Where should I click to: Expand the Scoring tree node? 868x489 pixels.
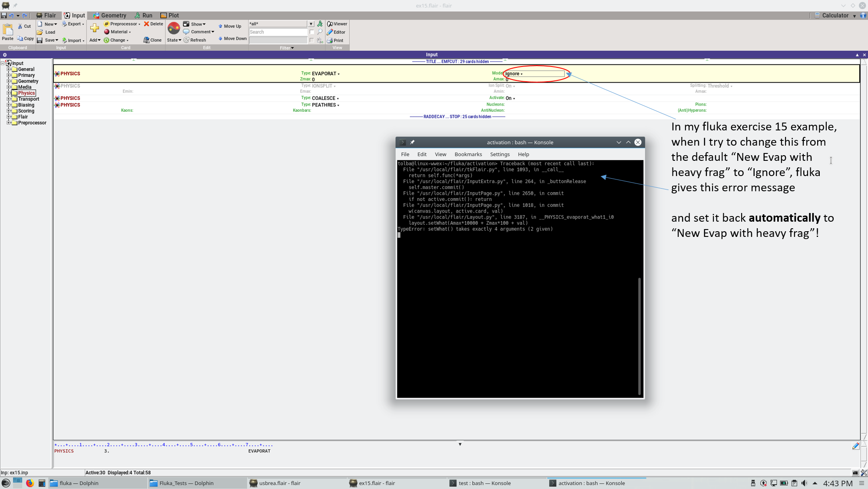point(9,111)
